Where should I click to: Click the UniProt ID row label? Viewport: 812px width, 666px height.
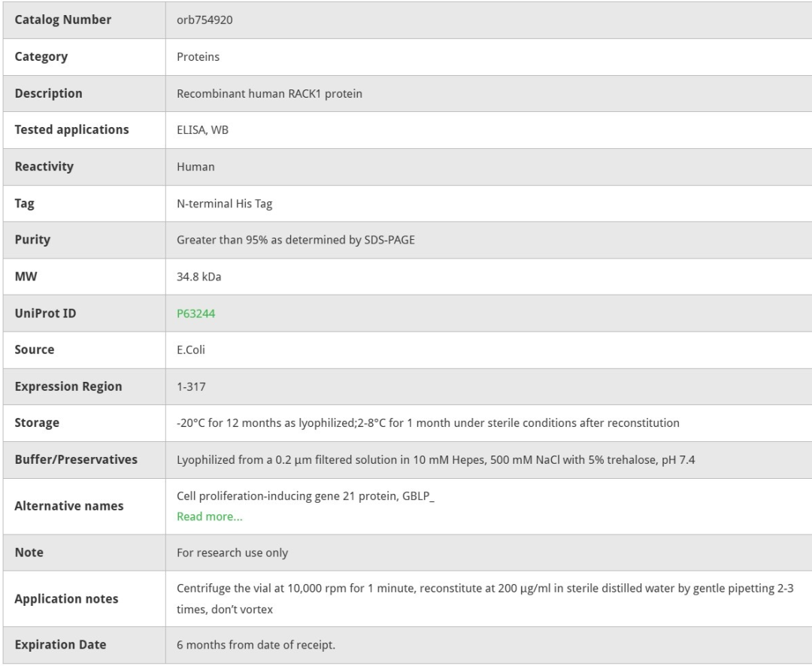pos(47,313)
